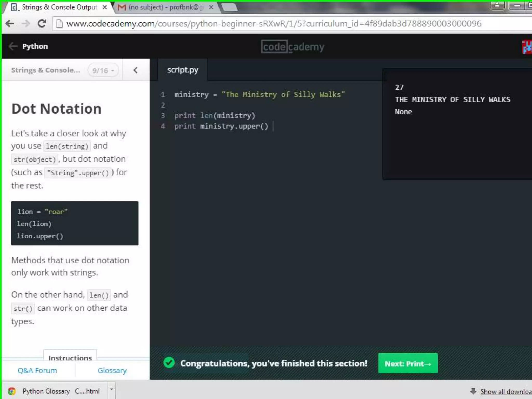Click the Codecademy logo
532x399 pixels.
[x=292, y=47]
